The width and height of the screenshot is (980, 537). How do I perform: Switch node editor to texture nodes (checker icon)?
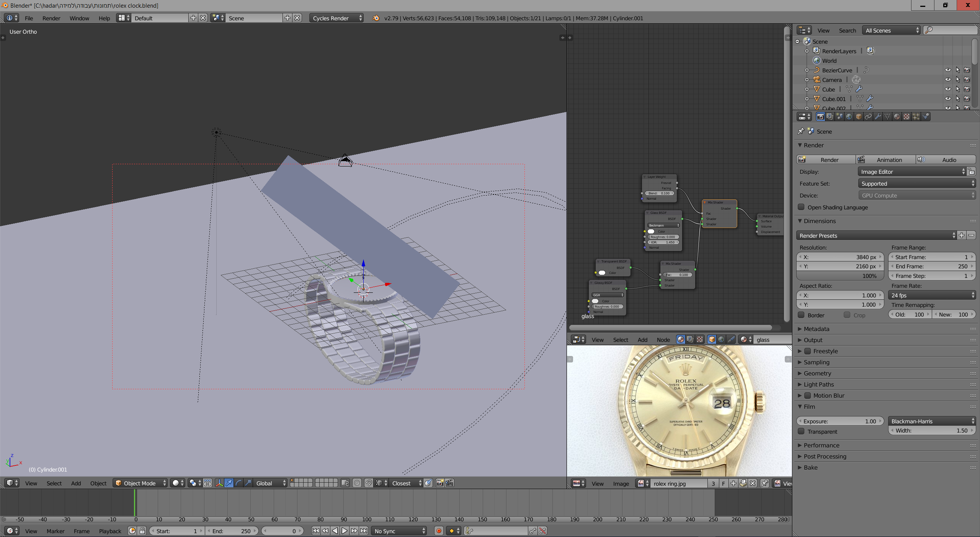point(699,340)
